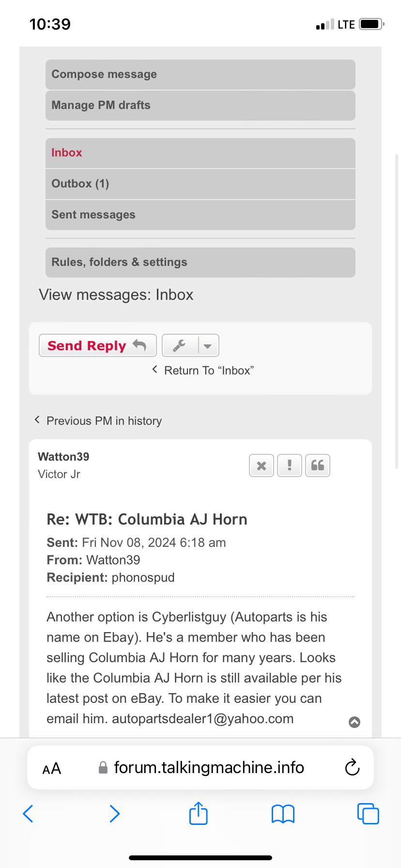Show open Safari tabs icon
Image resolution: width=401 pixels, height=868 pixels.
[x=368, y=814]
